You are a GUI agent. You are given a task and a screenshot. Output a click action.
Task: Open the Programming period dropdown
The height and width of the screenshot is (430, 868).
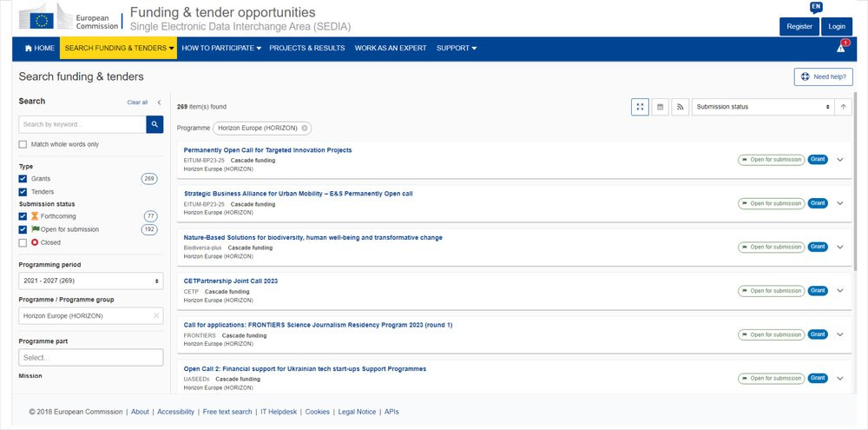pos(91,281)
